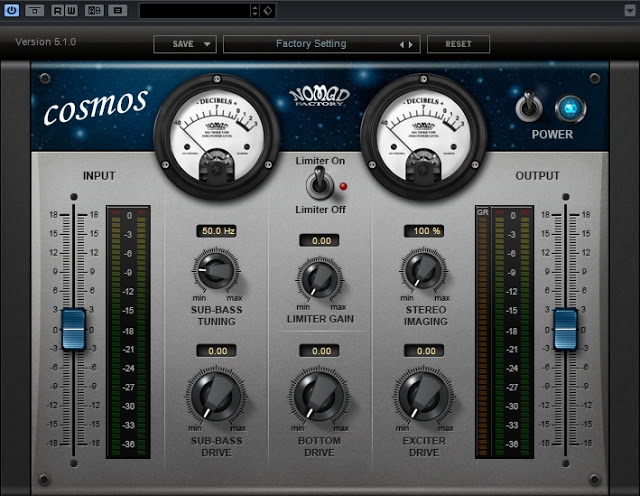Click the Stereo Imaging knob

pyautogui.click(x=424, y=271)
